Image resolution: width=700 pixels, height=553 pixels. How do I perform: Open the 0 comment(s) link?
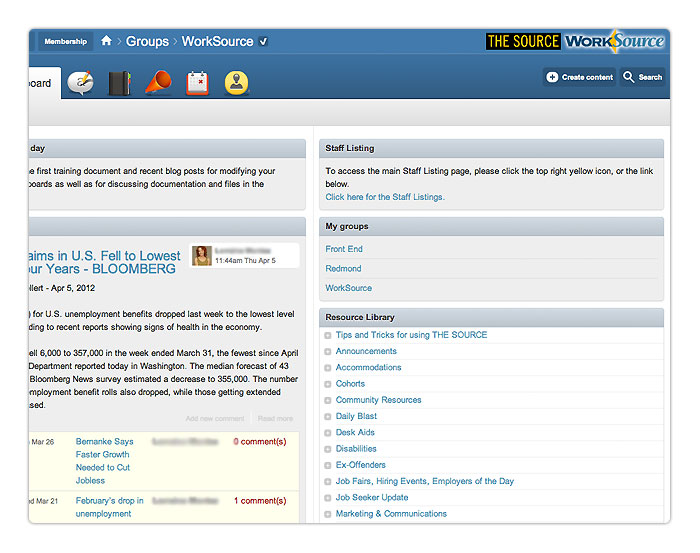tap(260, 441)
